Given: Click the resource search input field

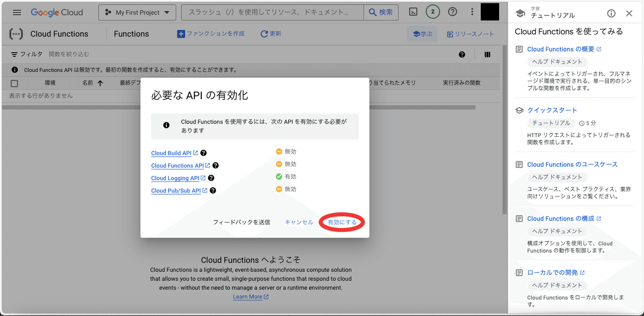Looking at the screenshot, I should pos(273,12).
